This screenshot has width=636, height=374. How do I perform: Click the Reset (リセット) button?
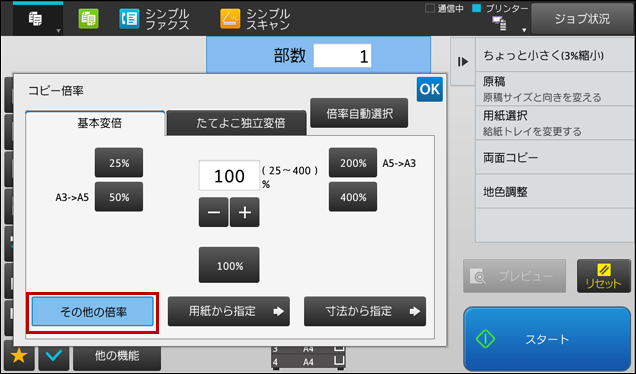click(x=604, y=276)
